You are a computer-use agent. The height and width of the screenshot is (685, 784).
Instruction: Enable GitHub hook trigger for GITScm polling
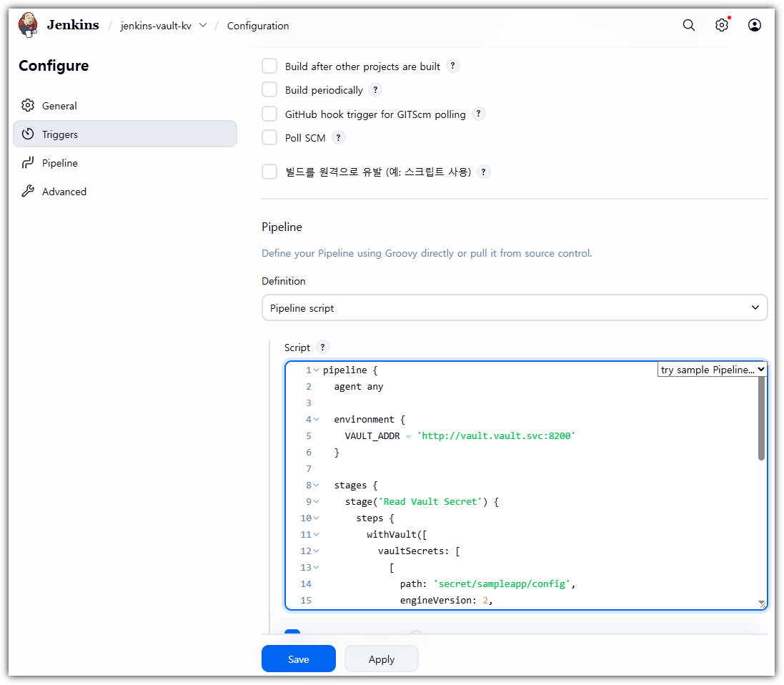(x=269, y=114)
